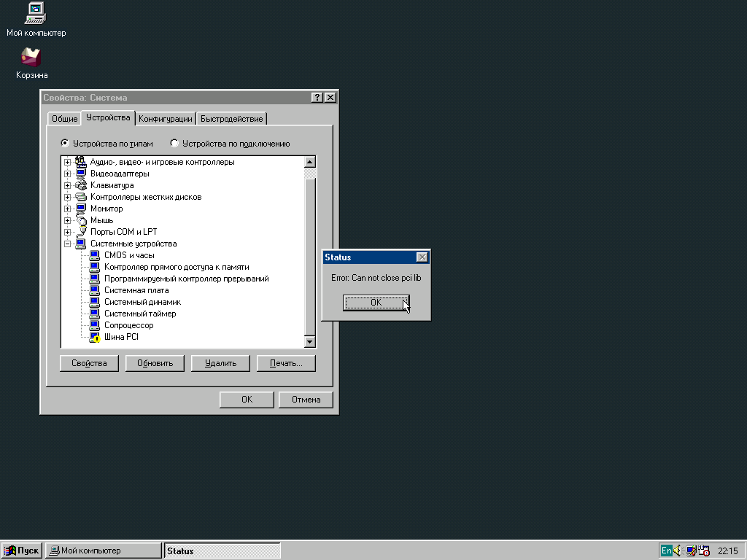
Task: Click the Пуск start button
Action: (21, 551)
